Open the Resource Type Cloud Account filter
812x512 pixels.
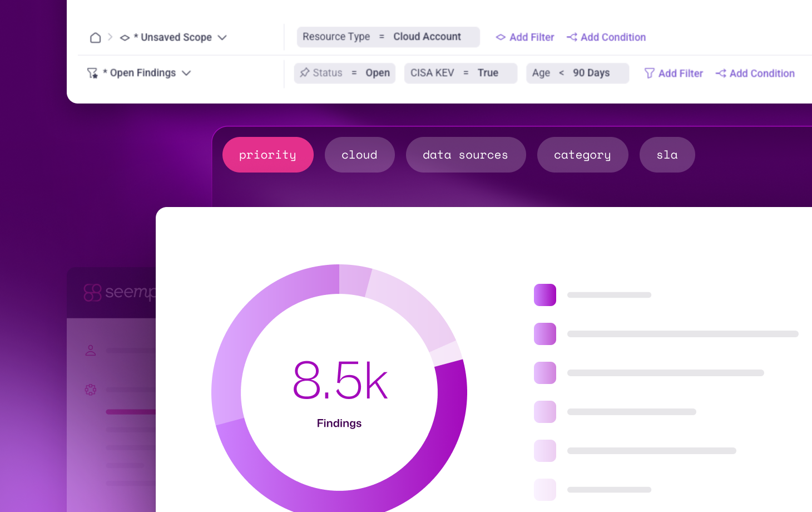point(388,37)
